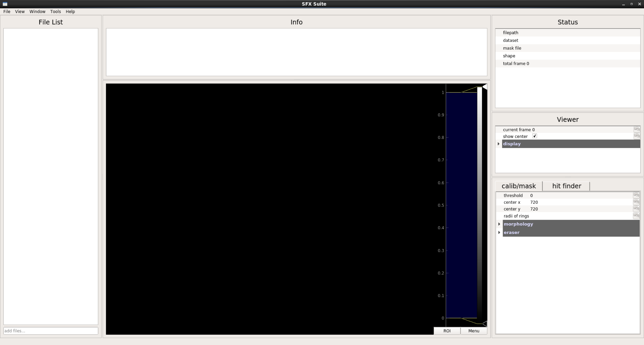Toggle the show center checkbox
The width and height of the screenshot is (644, 345).
pos(535,136)
